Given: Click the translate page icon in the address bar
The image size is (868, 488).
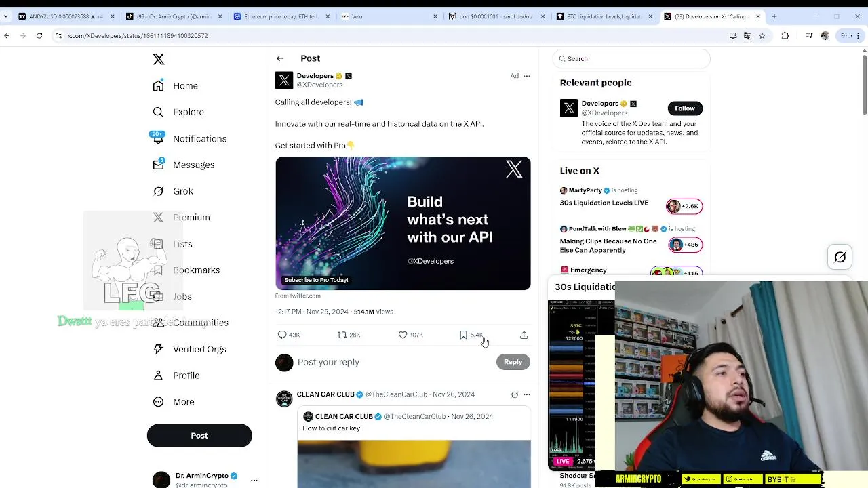Looking at the screenshot, I should [747, 35].
